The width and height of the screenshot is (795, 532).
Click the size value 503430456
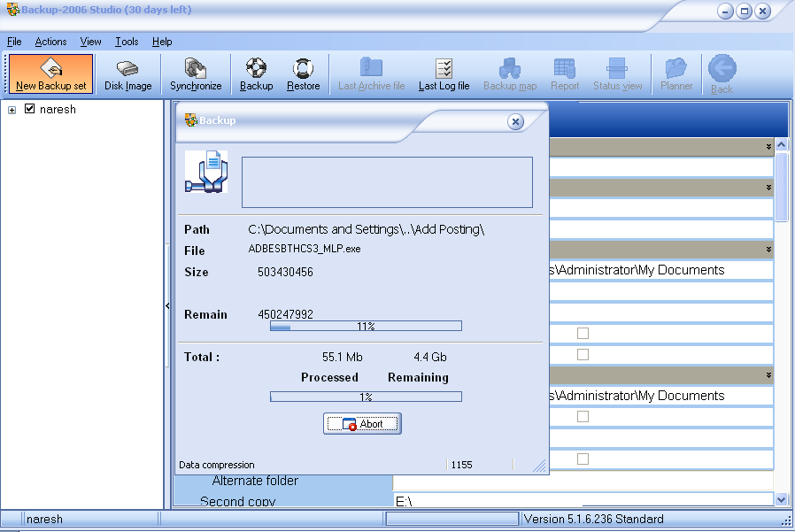coord(285,273)
